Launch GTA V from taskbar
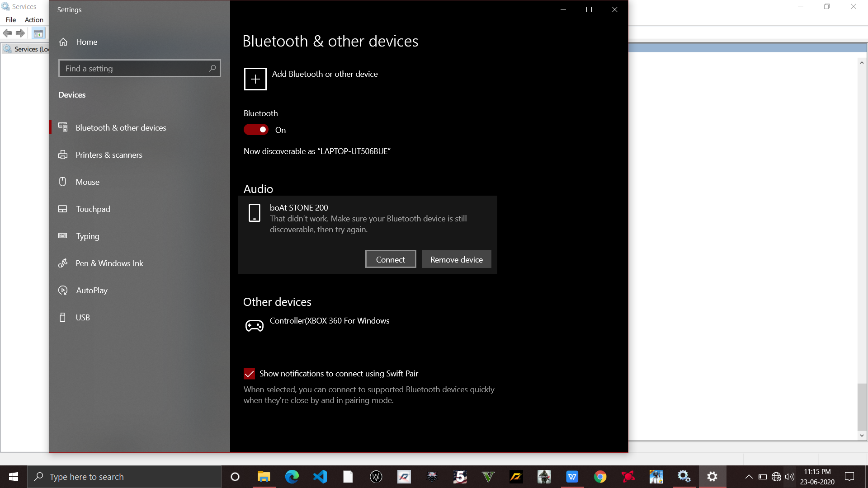The width and height of the screenshot is (868, 488). (x=488, y=477)
